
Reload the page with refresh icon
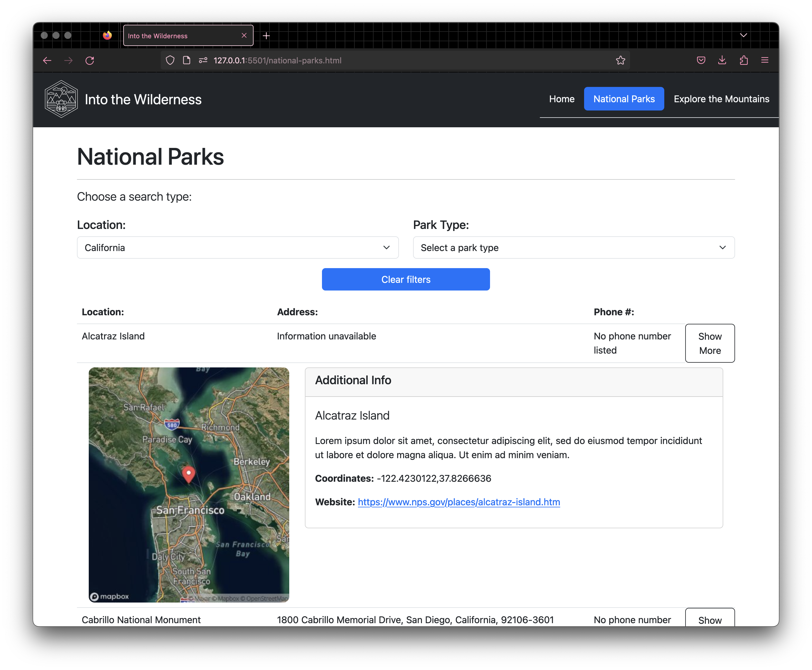point(90,61)
